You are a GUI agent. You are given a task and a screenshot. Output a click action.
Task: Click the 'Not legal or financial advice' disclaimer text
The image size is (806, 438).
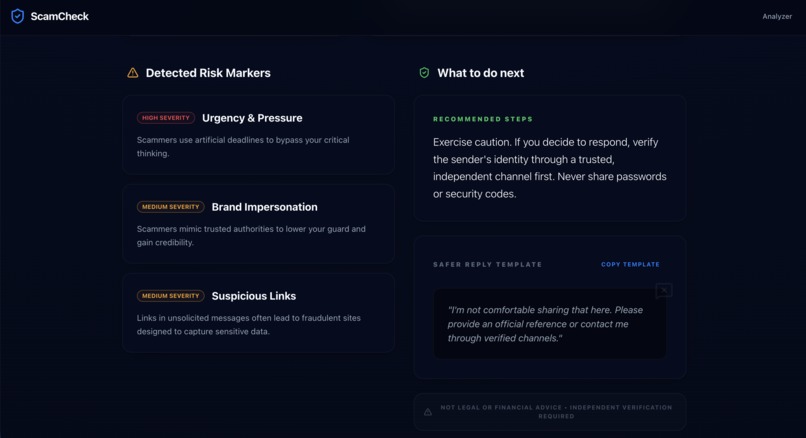click(556, 412)
